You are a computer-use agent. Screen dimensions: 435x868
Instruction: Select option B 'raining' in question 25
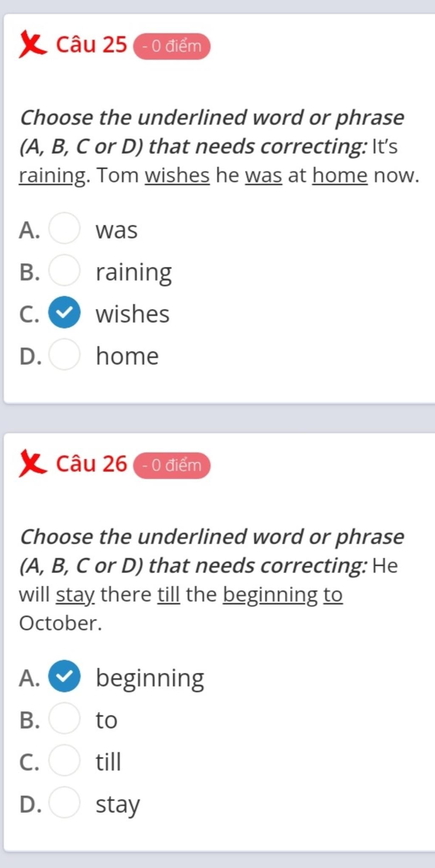[64, 270]
